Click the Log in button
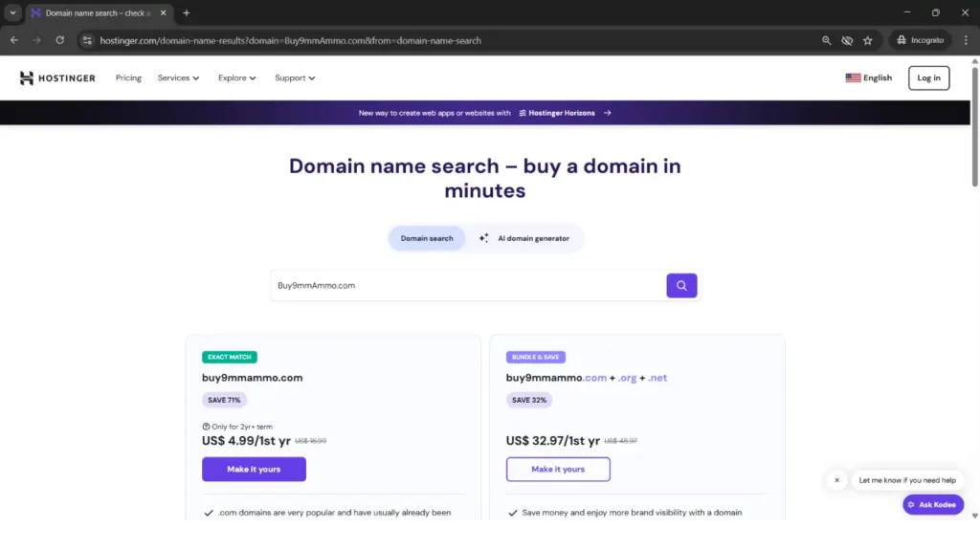Screen dimensions: 980x551 point(928,78)
